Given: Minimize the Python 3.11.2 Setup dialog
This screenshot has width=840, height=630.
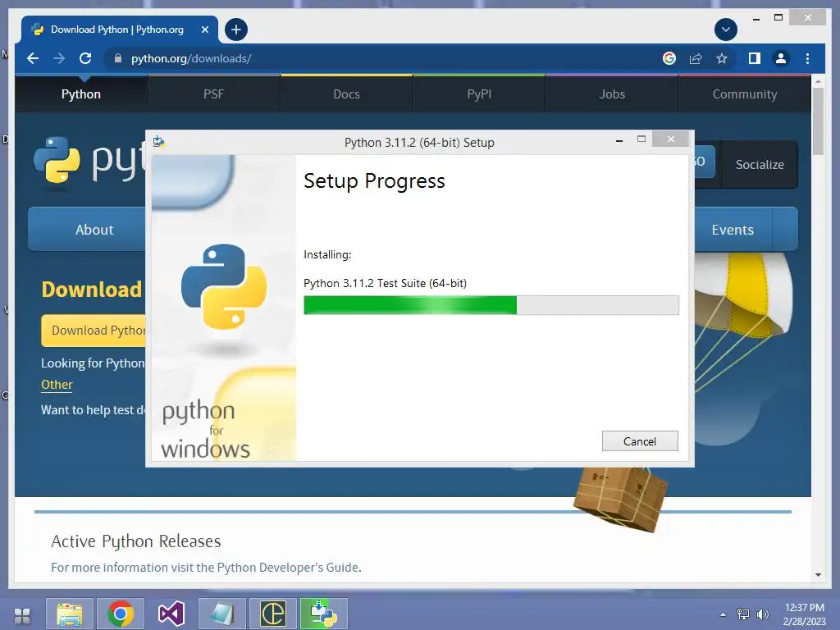Looking at the screenshot, I should coord(619,139).
